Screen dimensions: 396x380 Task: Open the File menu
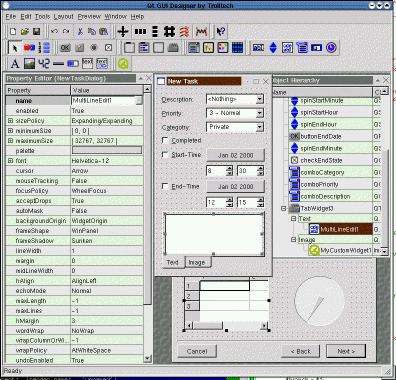tap(11, 16)
